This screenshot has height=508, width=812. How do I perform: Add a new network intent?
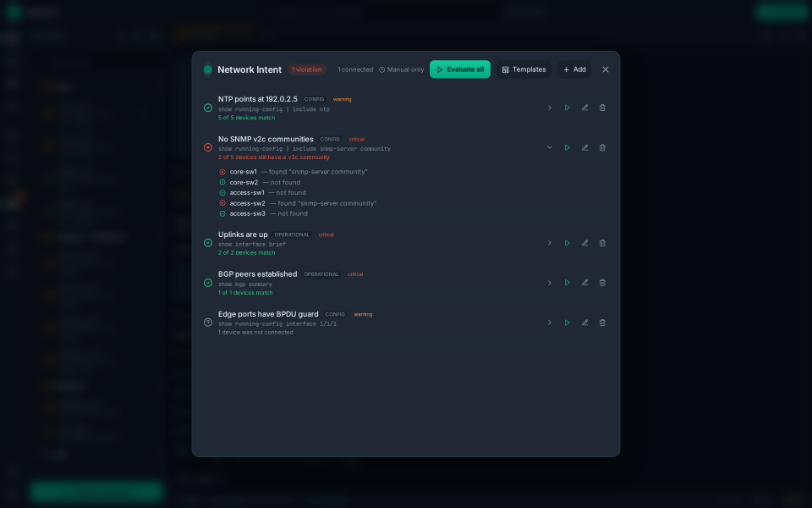pos(574,69)
